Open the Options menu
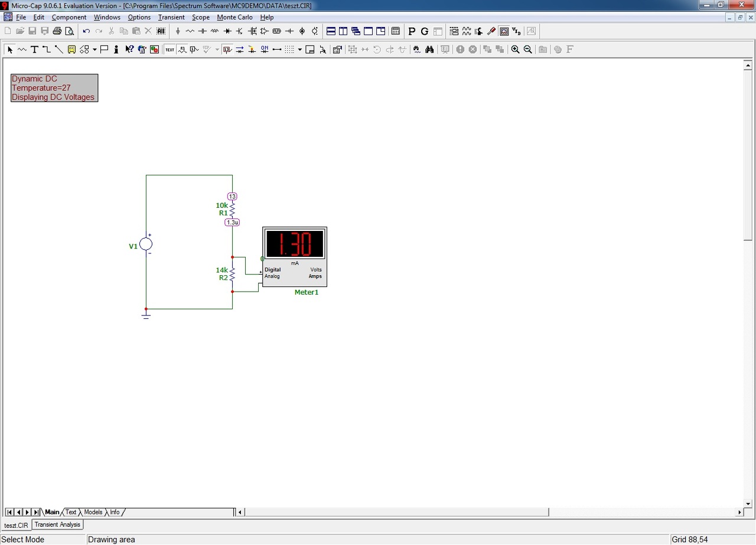756x545 pixels. (x=139, y=17)
